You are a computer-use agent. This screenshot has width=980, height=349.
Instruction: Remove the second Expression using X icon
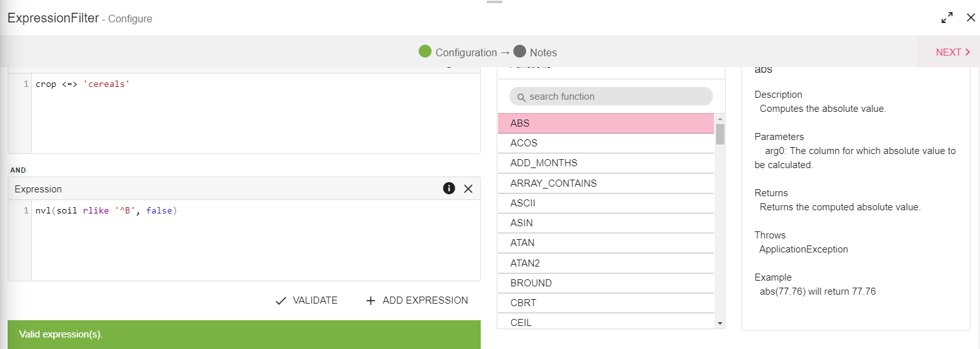pos(468,189)
